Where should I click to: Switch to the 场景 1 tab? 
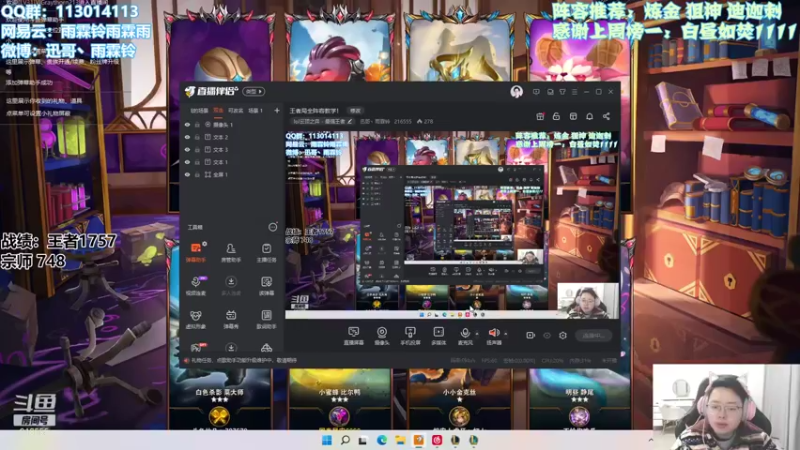[255, 110]
